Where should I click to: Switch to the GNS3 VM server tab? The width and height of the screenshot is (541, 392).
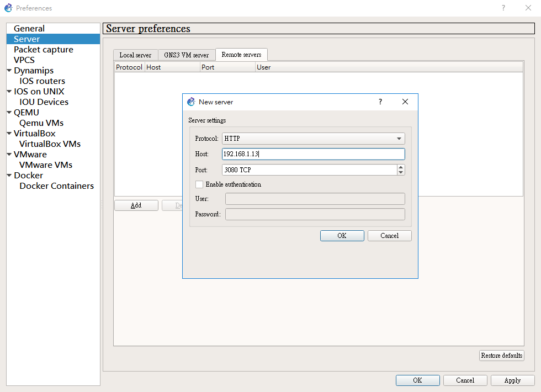click(187, 55)
